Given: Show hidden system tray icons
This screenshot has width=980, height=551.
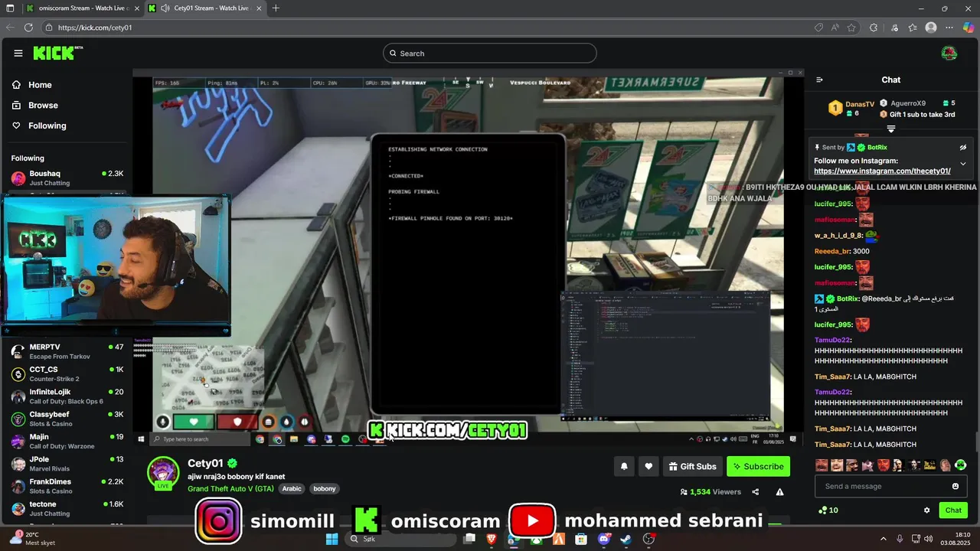Looking at the screenshot, I should pos(883,539).
